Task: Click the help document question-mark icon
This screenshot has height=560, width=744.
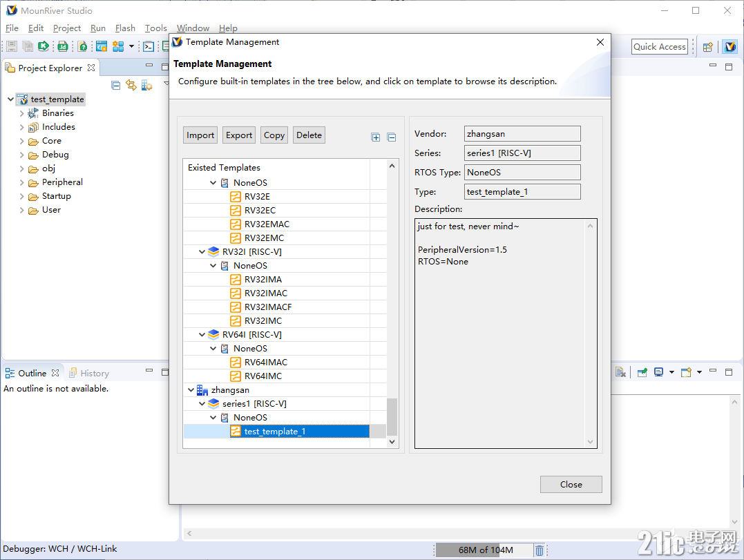Action: pos(83,46)
